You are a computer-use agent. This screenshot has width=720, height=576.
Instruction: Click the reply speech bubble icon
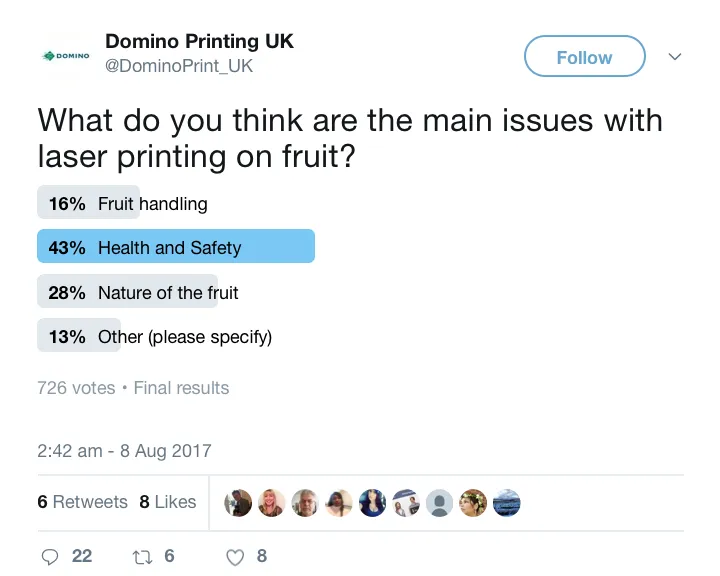(x=51, y=556)
